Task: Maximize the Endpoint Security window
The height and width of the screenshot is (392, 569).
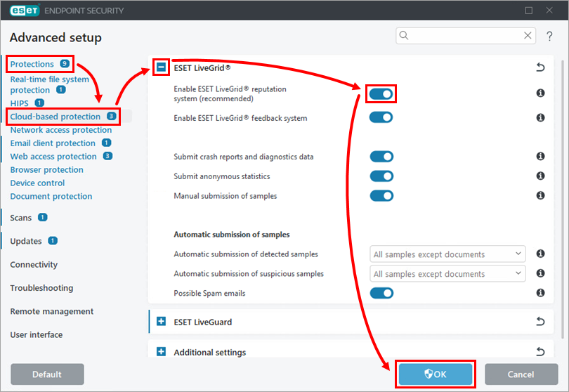Action: pyautogui.click(x=529, y=11)
